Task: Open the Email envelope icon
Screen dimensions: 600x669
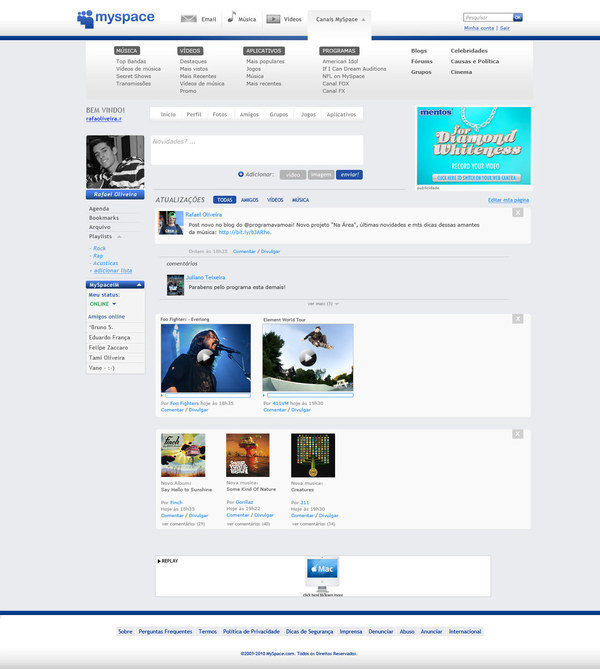Action: click(x=189, y=19)
